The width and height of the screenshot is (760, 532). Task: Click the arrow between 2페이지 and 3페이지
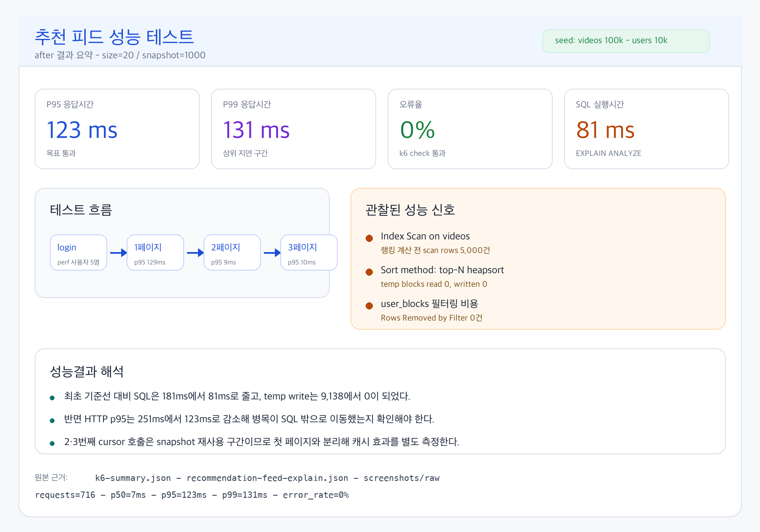coord(272,253)
